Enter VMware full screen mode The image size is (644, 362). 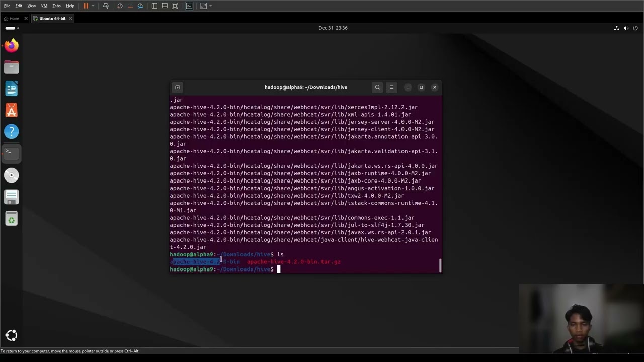pyautogui.click(x=175, y=6)
